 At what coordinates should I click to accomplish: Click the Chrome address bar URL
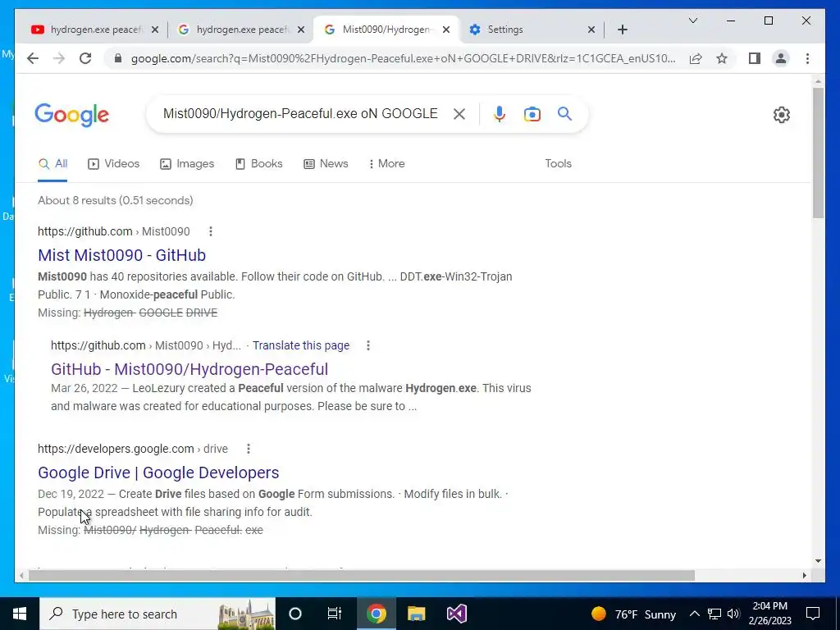pyautogui.click(x=403, y=58)
